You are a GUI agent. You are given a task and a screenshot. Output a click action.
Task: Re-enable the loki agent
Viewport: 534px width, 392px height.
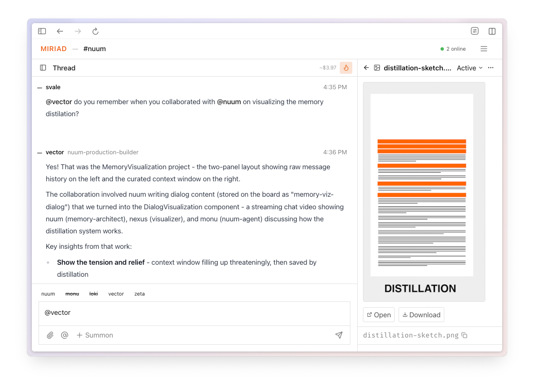pyautogui.click(x=93, y=294)
